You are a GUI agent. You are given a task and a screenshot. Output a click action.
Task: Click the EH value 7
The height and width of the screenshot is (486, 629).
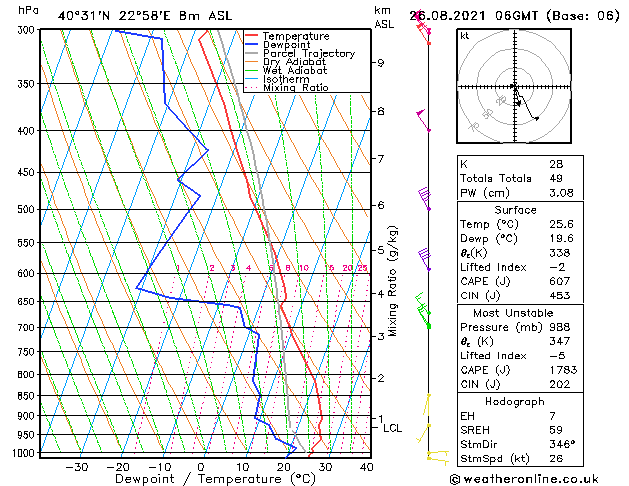552,416
